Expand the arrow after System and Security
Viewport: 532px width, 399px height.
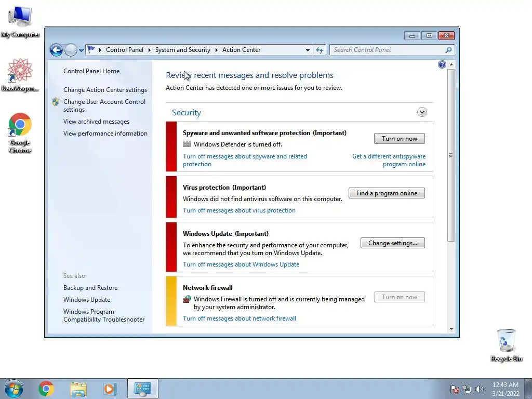tap(216, 50)
